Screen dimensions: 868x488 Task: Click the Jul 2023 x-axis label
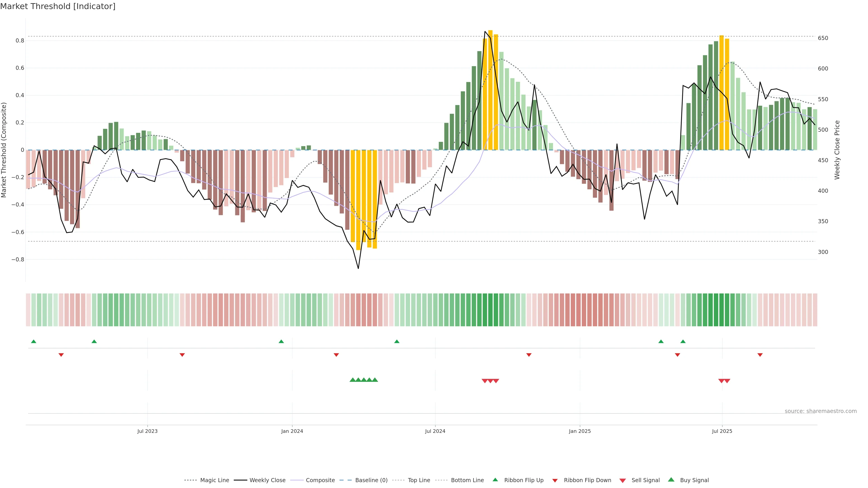click(147, 431)
